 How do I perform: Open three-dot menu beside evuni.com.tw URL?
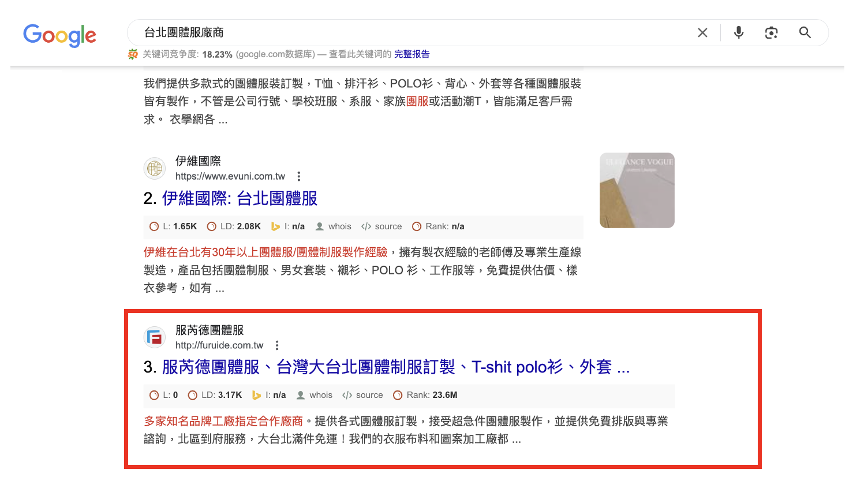click(298, 176)
